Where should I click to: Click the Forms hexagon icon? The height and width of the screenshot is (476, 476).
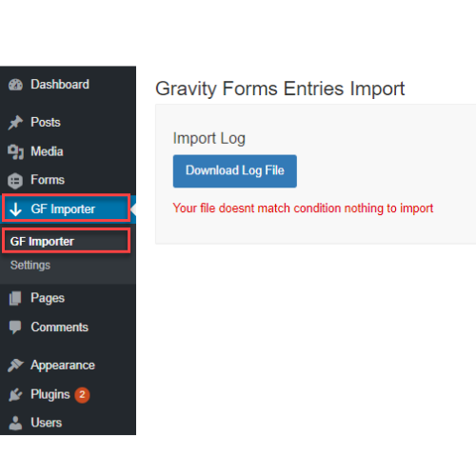point(15,181)
